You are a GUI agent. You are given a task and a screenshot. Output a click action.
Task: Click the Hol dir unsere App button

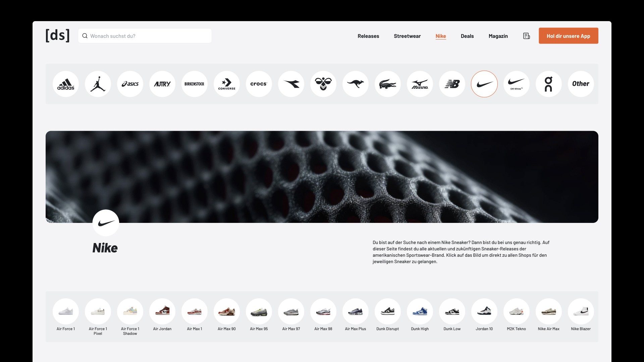tap(569, 36)
